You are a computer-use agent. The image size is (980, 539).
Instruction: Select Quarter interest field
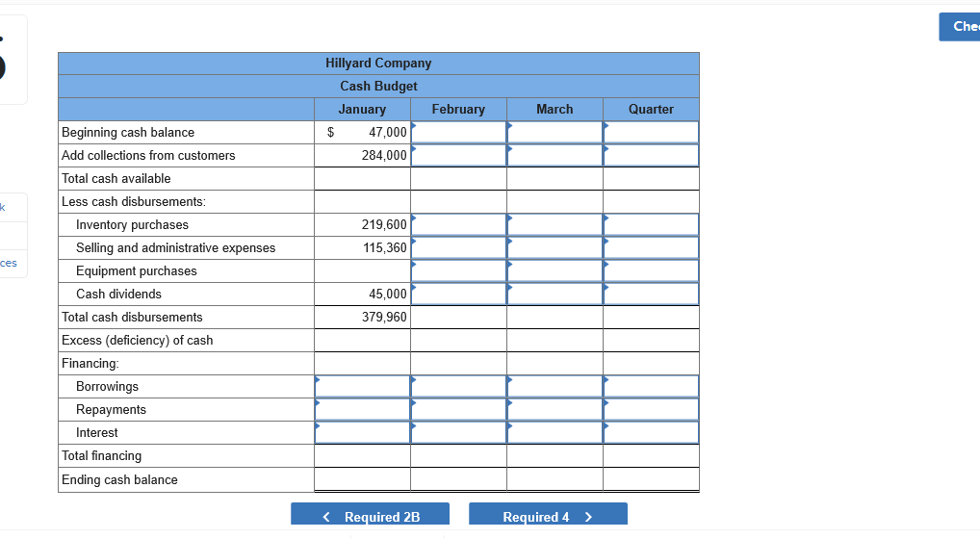652,433
